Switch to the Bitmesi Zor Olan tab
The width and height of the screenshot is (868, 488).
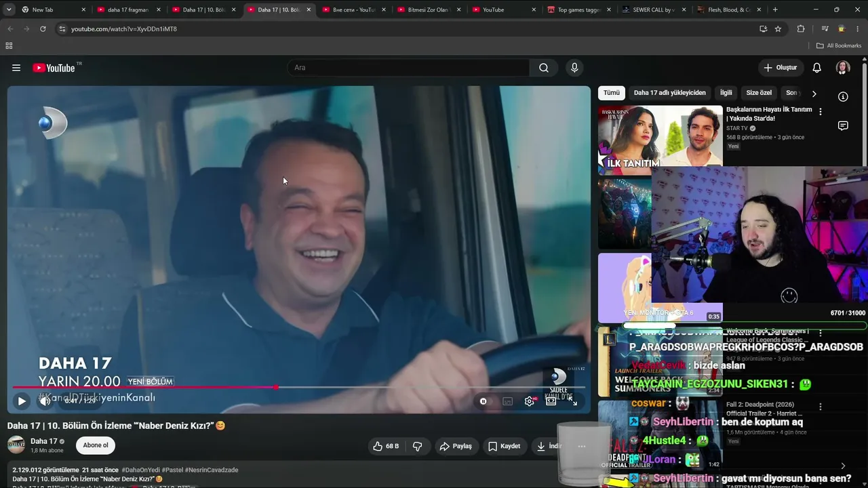tap(430, 9)
